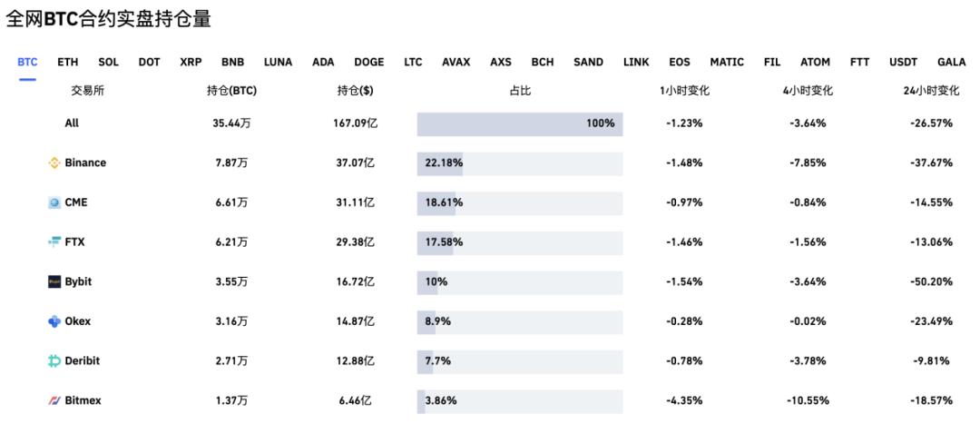Image resolution: width=980 pixels, height=424 pixels.
Task: Click Binance's 22.18% share bar
Action: 520,163
